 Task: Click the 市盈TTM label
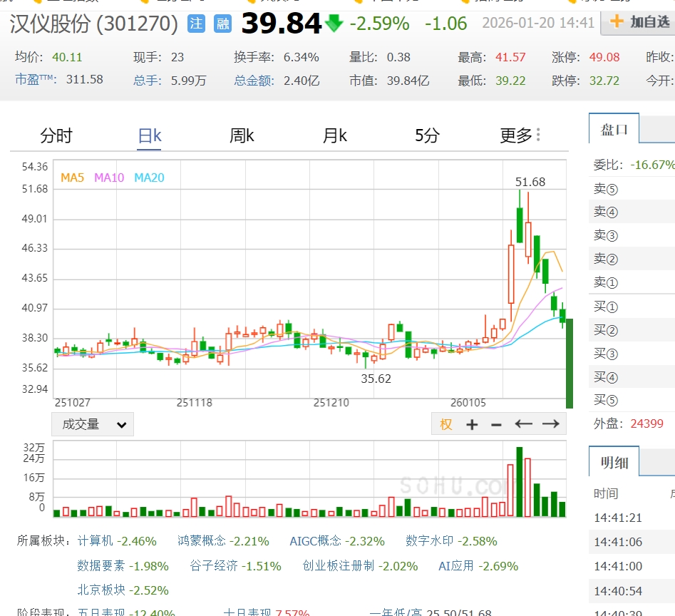[36, 79]
